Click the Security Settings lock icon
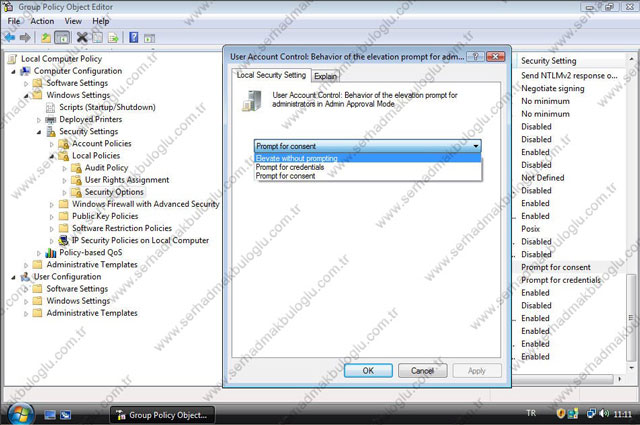 51,131
